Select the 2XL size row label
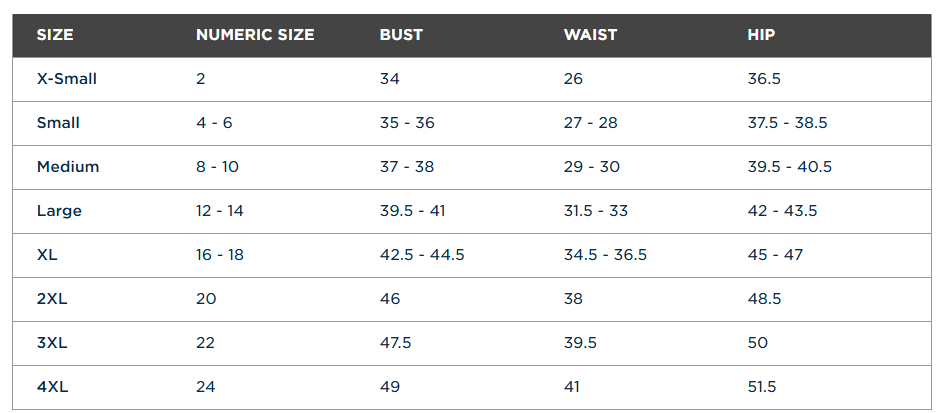 coord(52,299)
